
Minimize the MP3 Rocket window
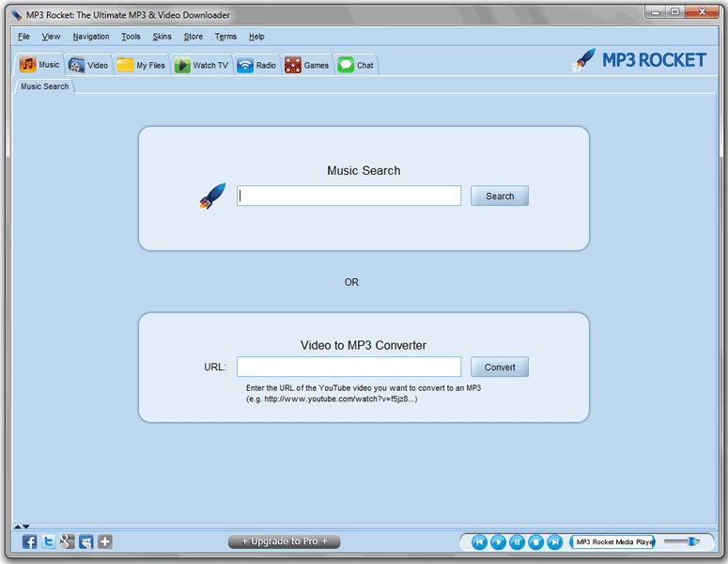click(x=656, y=12)
